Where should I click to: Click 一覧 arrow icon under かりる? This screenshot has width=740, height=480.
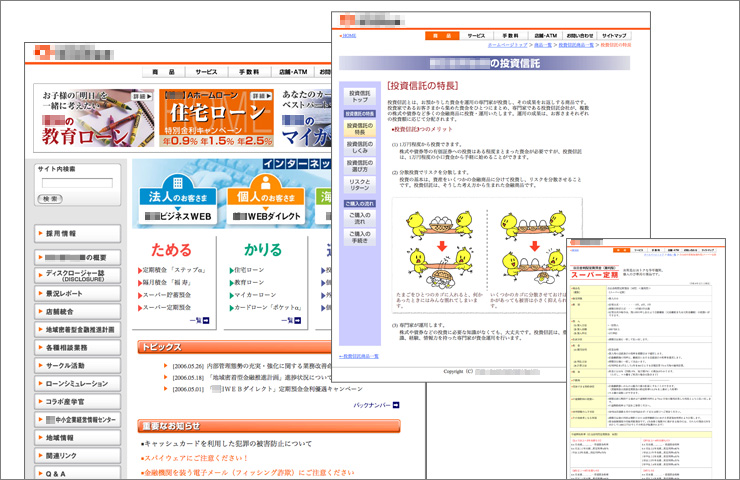pyautogui.click(x=297, y=320)
